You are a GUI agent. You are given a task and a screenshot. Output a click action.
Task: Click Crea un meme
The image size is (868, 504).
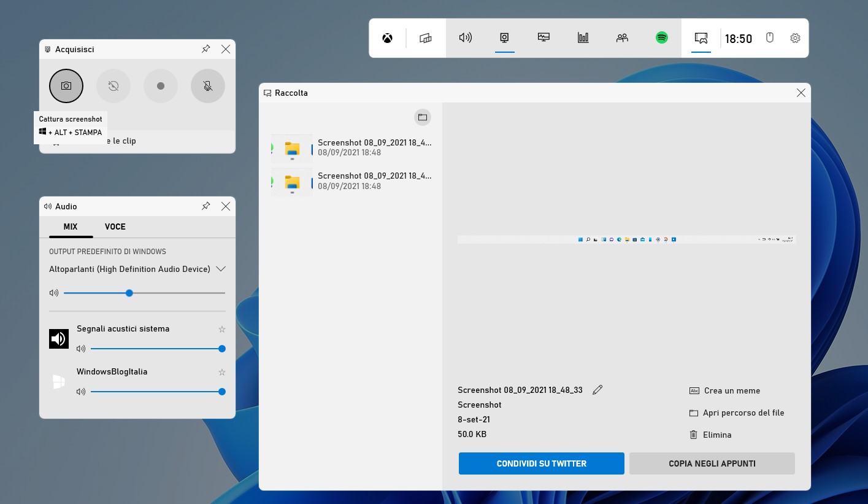[725, 390]
